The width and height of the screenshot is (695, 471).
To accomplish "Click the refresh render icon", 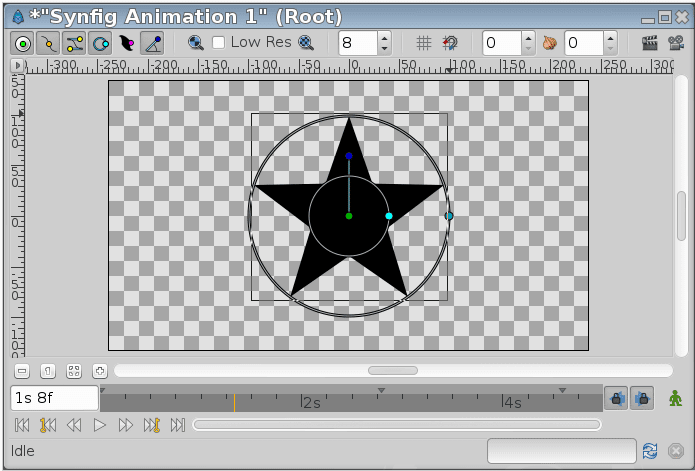I will pos(650,451).
